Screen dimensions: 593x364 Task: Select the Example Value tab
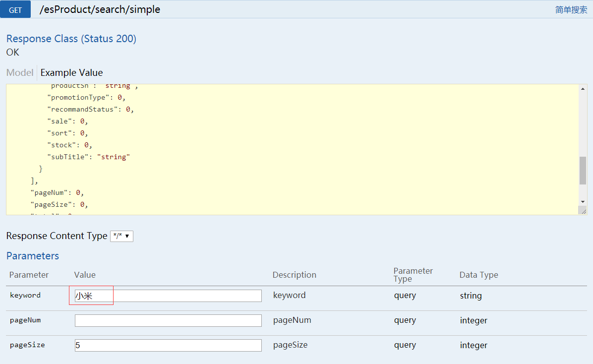pyautogui.click(x=72, y=72)
